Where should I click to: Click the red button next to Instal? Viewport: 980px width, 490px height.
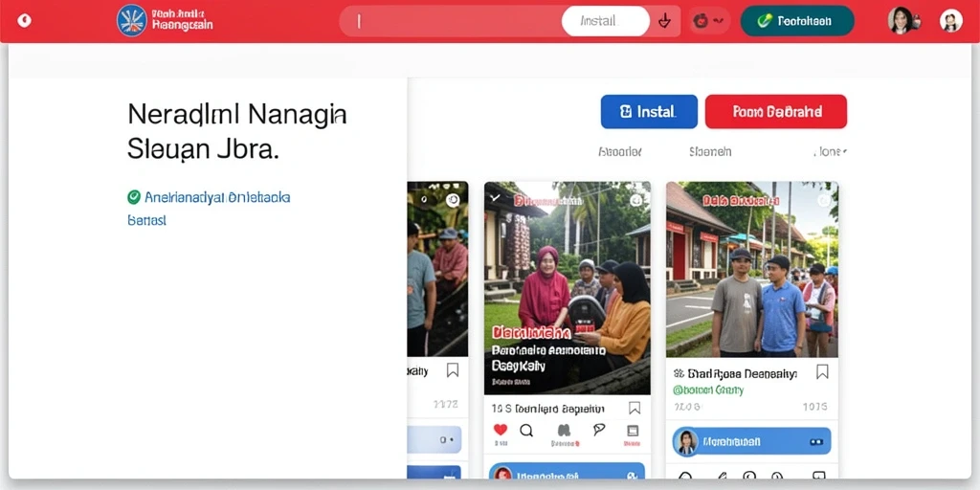pos(775,112)
